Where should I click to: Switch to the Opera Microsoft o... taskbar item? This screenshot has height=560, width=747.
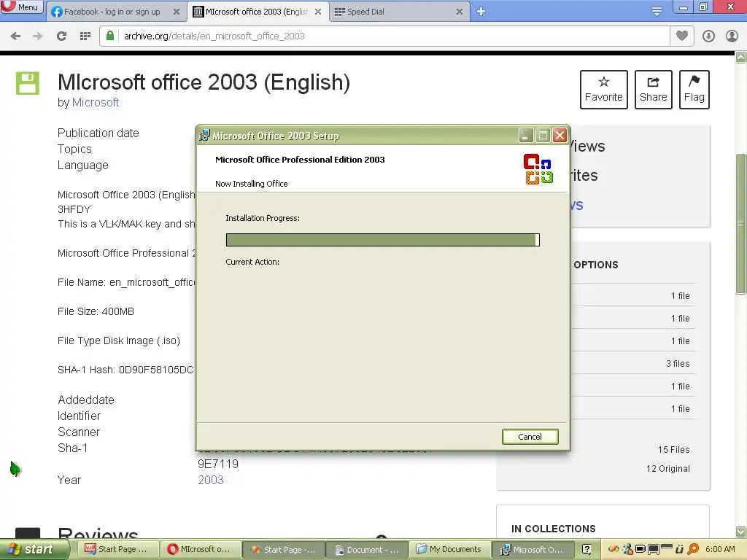coord(201,549)
